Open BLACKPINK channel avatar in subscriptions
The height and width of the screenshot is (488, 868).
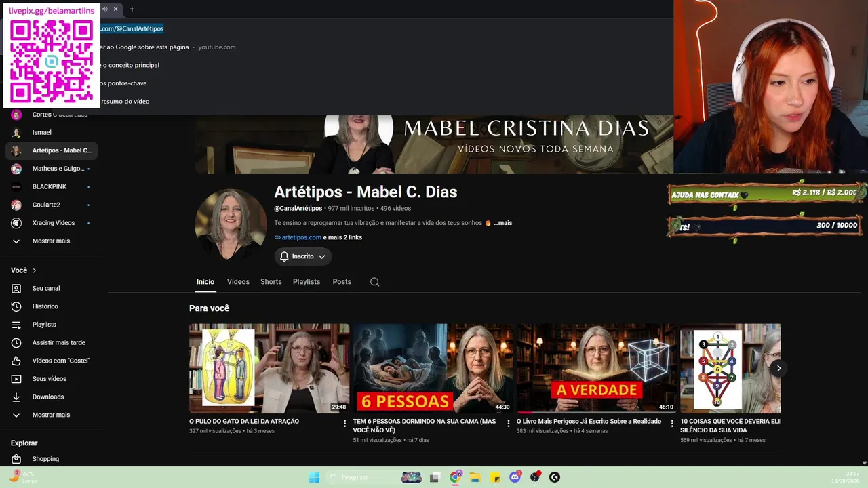(16, 186)
